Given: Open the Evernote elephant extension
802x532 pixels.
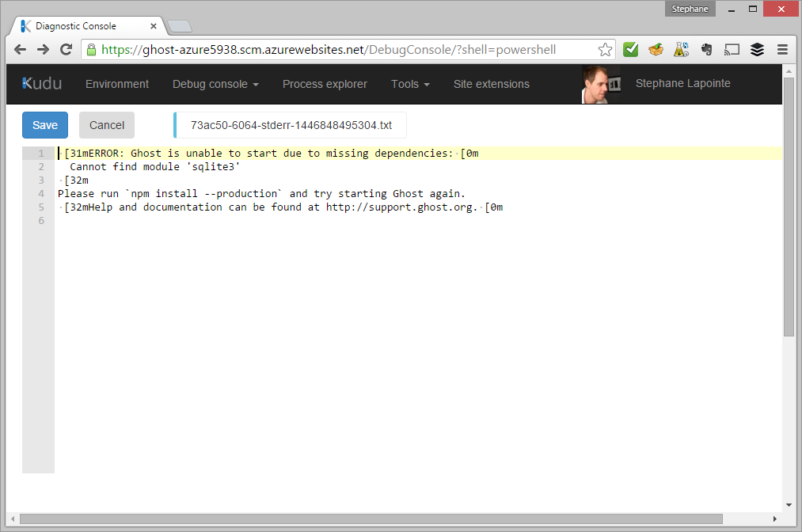Looking at the screenshot, I should coord(706,50).
